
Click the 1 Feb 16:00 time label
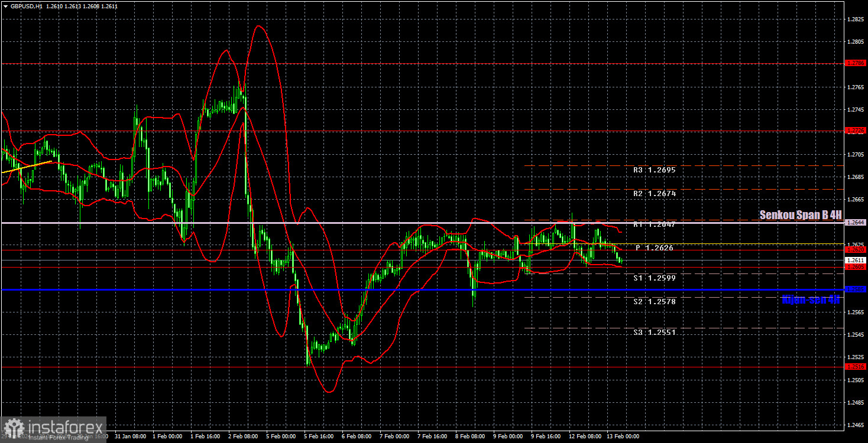click(205, 437)
